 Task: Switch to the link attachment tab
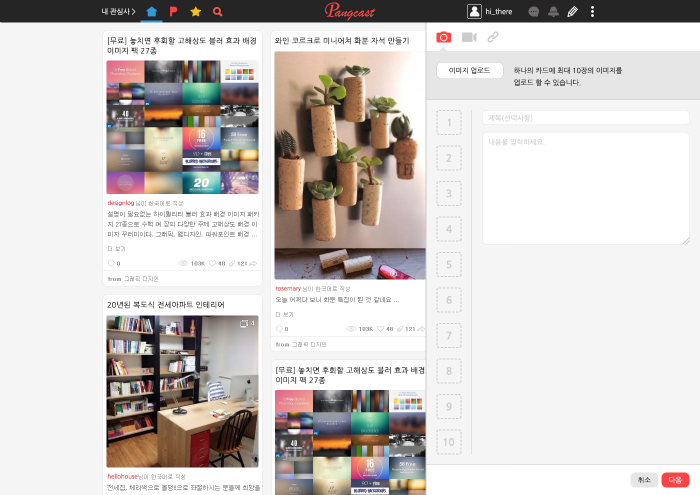click(x=493, y=37)
